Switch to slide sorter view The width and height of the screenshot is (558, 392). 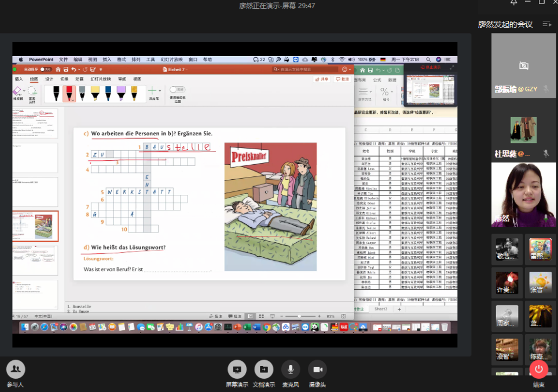click(261, 316)
